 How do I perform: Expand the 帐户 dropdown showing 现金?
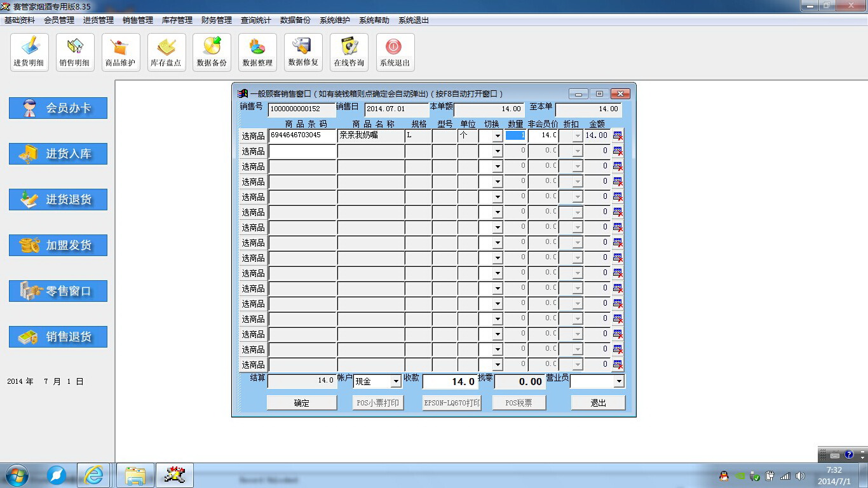click(x=396, y=381)
